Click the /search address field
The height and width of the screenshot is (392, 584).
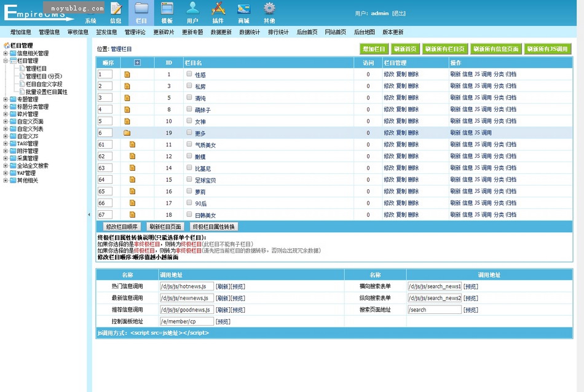435,310
